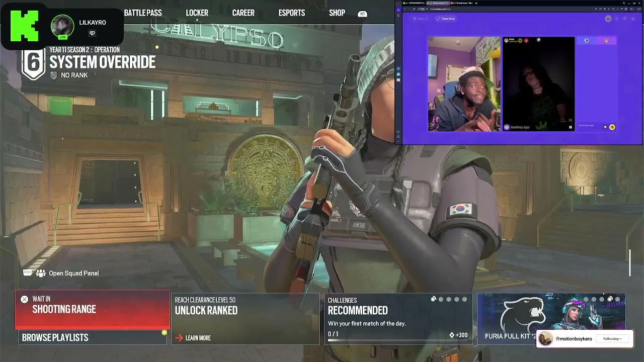
Task: Click the No Rank shield icon
Action: pyautogui.click(x=54, y=75)
